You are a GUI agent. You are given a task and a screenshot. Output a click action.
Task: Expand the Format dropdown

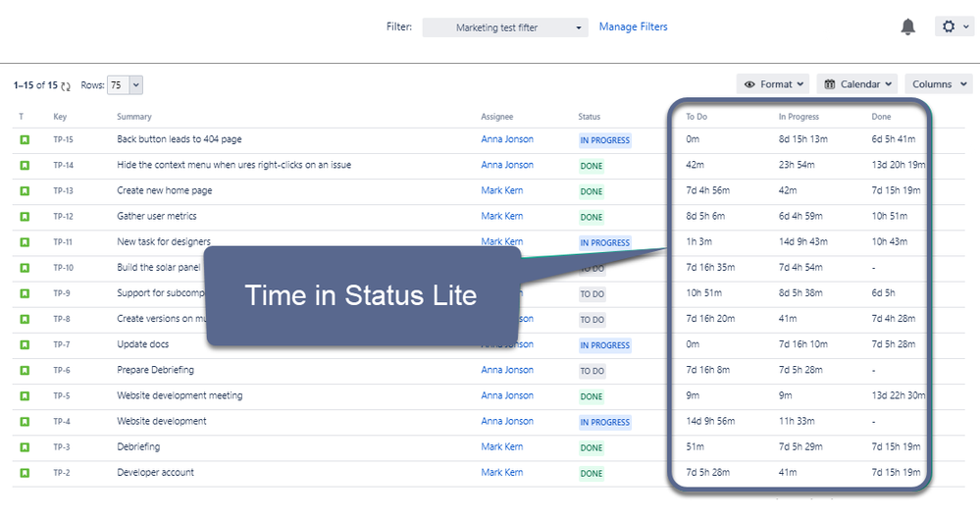772,83
